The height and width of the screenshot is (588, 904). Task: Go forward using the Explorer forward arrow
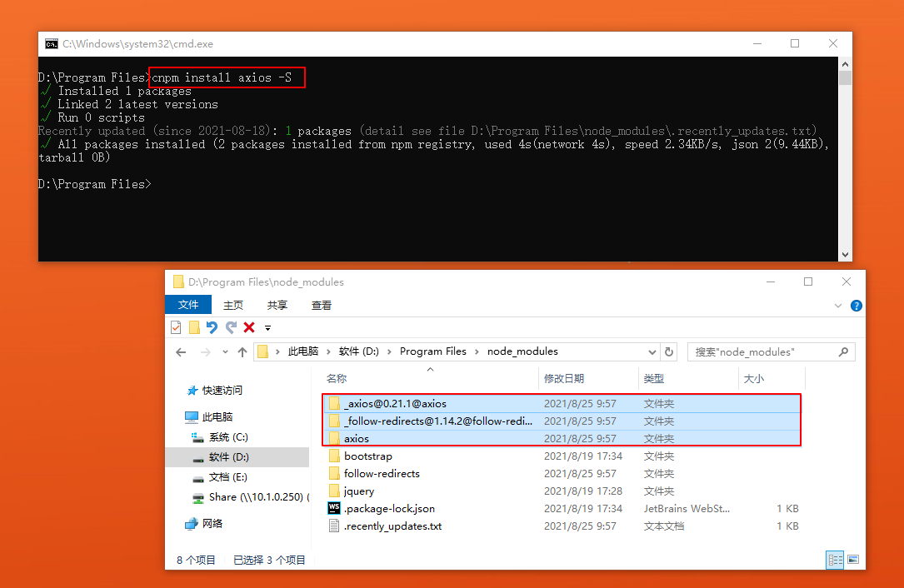[205, 352]
